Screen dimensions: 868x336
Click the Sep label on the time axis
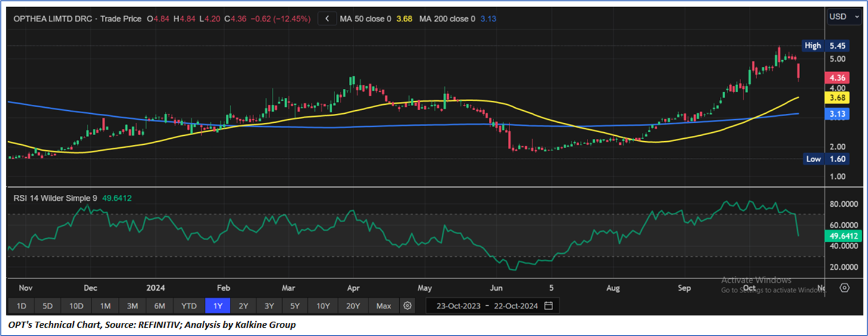[685, 288]
